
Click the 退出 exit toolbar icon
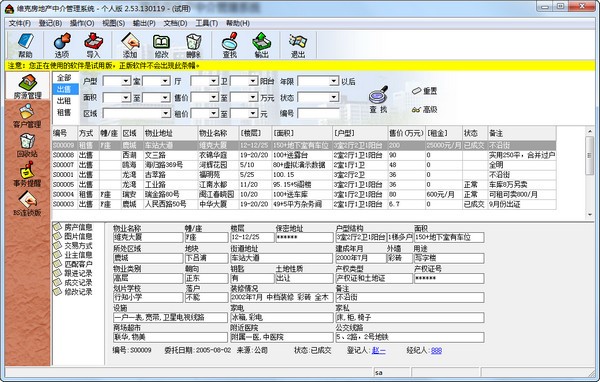[298, 45]
